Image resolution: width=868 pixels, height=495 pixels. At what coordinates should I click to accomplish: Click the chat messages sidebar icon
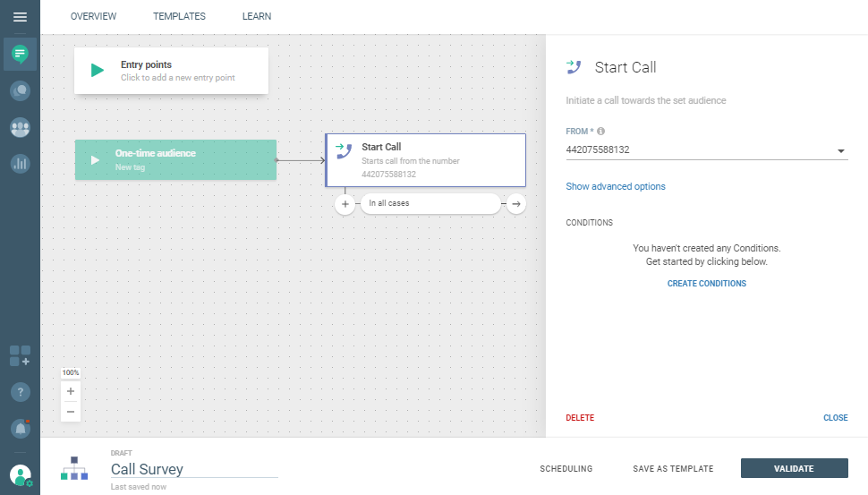[x=20, y=54]
